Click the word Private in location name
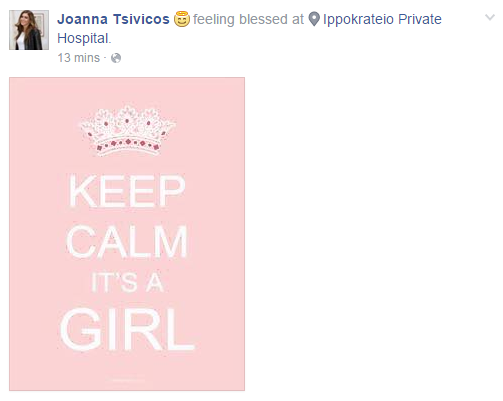503x401 pixels. 420,19
